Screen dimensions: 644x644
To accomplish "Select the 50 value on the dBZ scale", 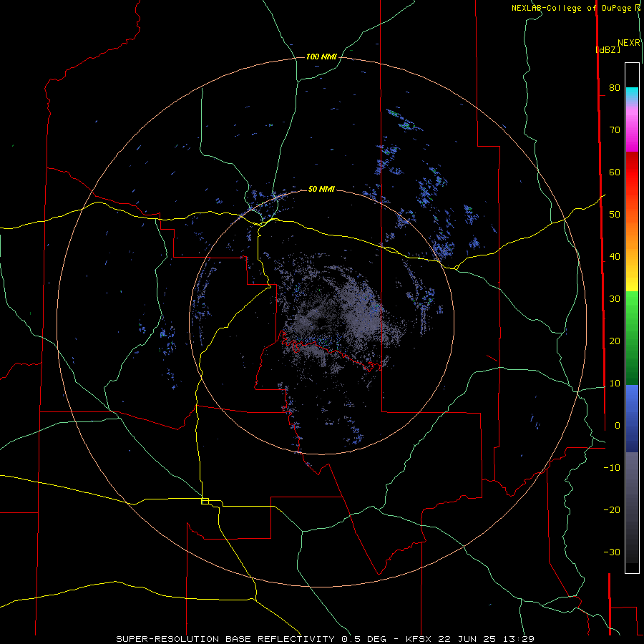I will (615, 215).
